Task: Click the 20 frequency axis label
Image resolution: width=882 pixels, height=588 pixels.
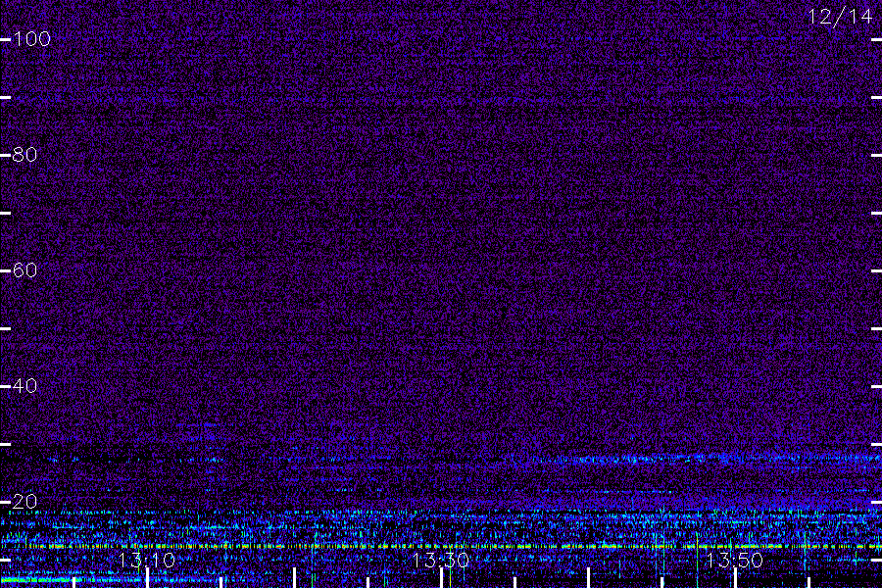Action: coord(24,502)
